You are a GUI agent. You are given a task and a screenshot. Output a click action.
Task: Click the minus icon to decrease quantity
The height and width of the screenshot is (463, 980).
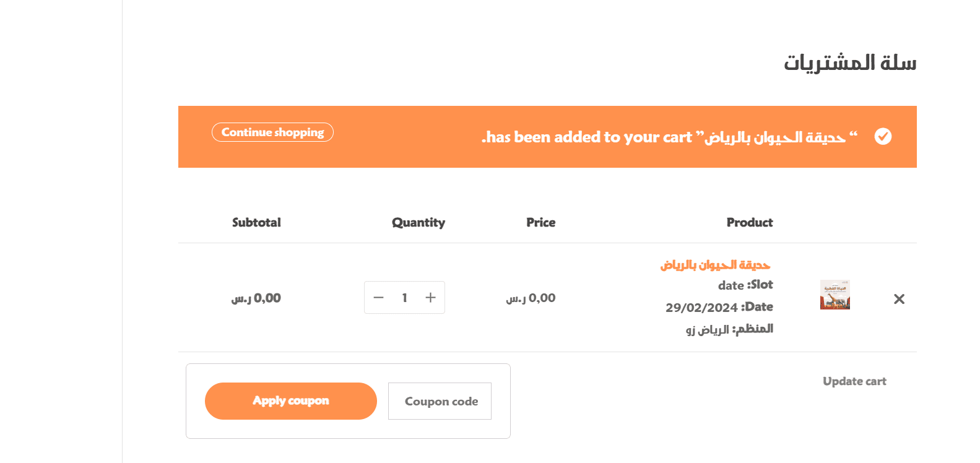click(379, 298)
